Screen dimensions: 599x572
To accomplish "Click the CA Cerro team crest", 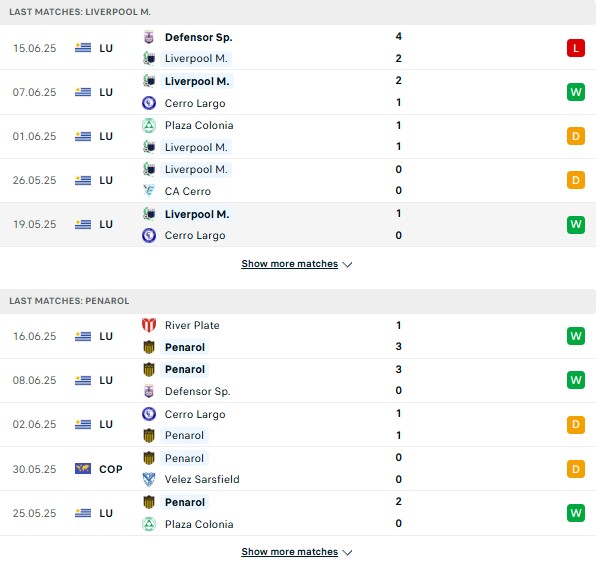I will (x=149, y=191).
